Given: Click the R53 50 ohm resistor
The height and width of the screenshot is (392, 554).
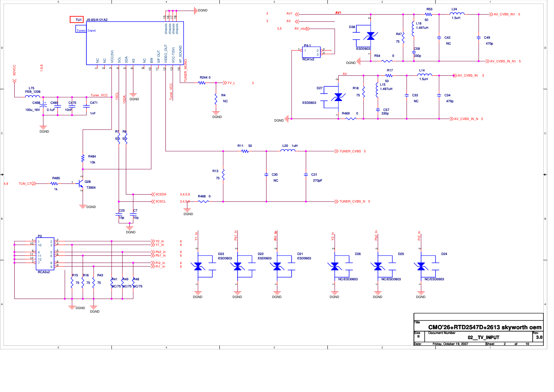Looking at the screenshot, I should pyautogui.click(x=429, y=15).
